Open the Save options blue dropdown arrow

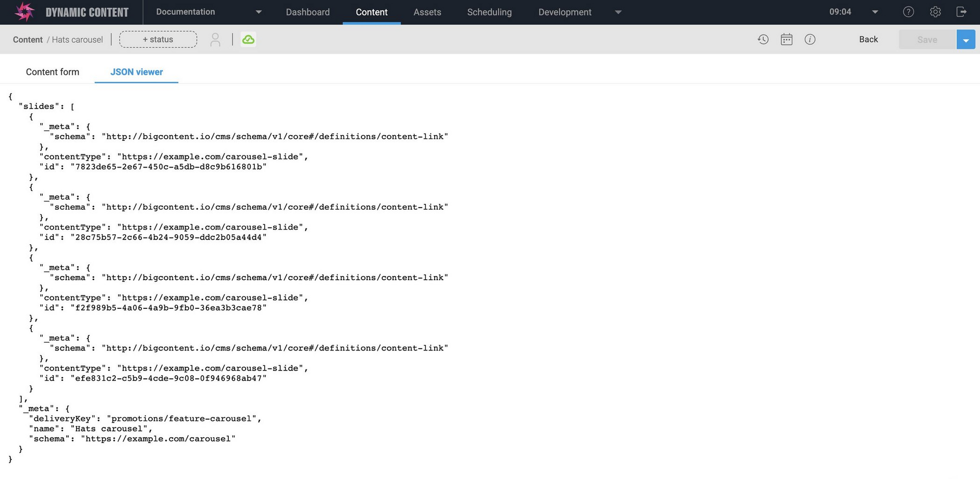point(966,40)
